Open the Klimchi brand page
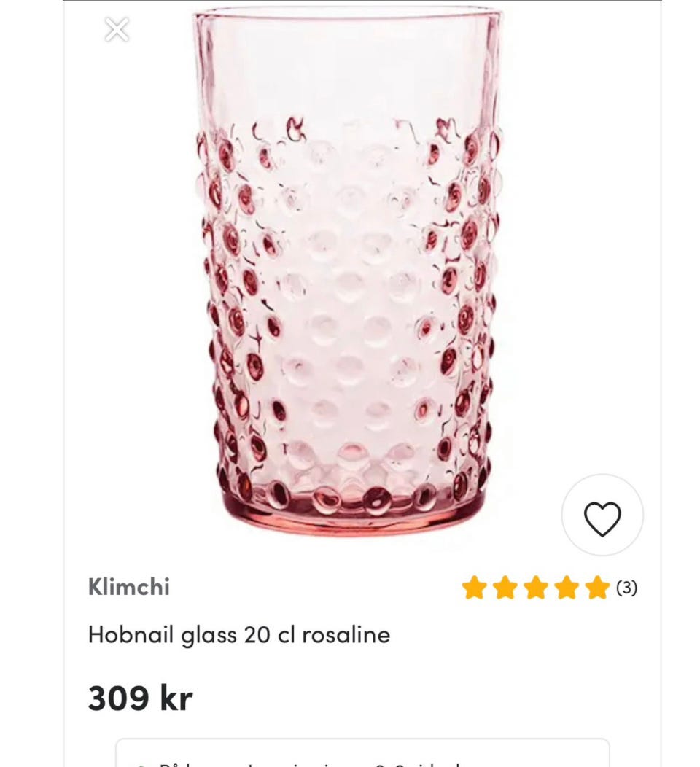 coord(129,587)
